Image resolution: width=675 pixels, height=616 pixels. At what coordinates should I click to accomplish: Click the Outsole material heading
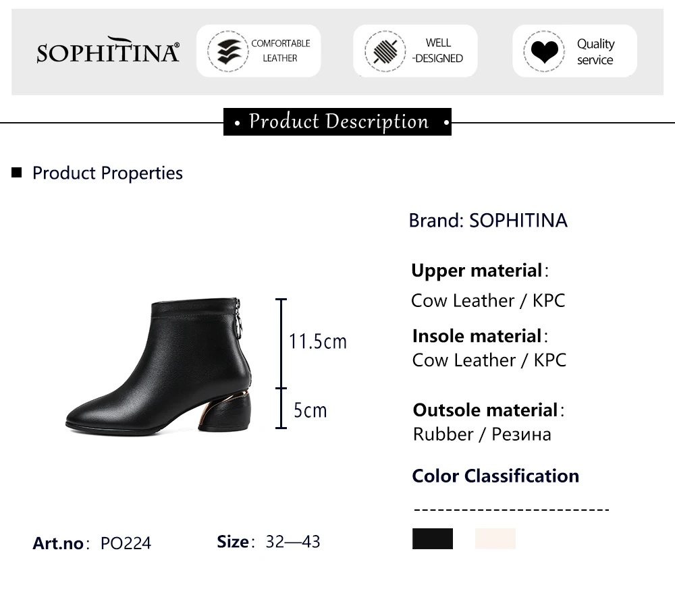[486, 410]
